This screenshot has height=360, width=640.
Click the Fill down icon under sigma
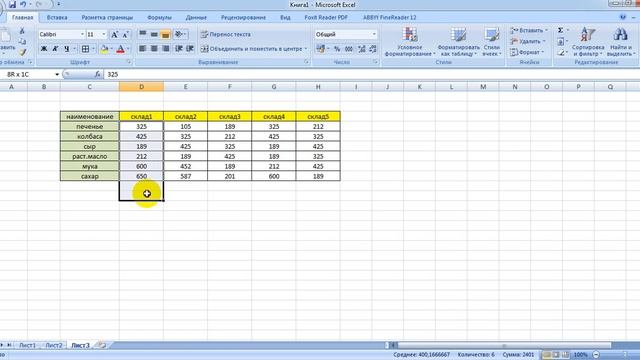point(561,41)
